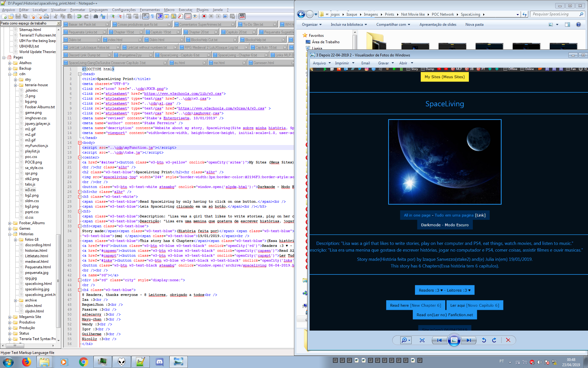Click the workspace tree vertical scrollbar
588x368 pixels.
point(58,281)
